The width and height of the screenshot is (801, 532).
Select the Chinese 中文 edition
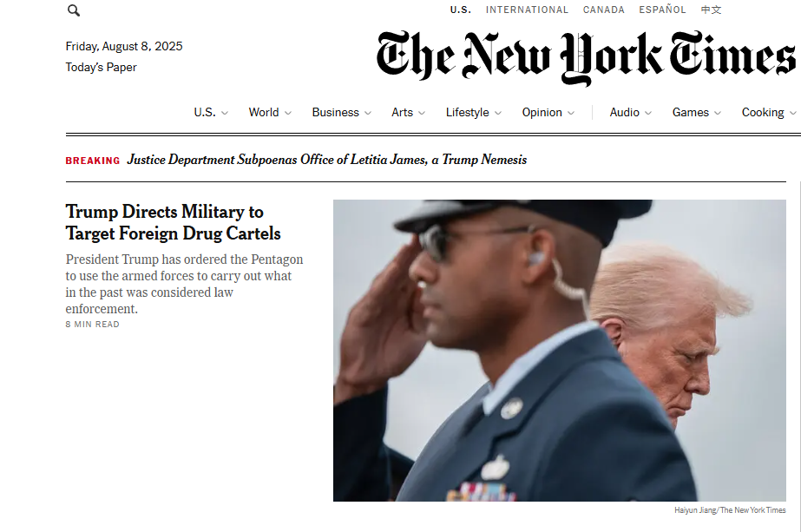(711, 10)
